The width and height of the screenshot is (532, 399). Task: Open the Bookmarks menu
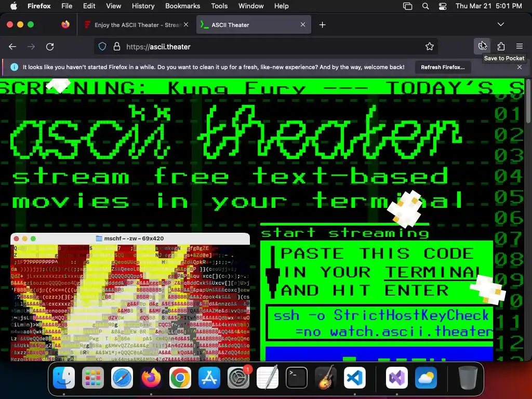pyautogui.click(x=182, y=6)
